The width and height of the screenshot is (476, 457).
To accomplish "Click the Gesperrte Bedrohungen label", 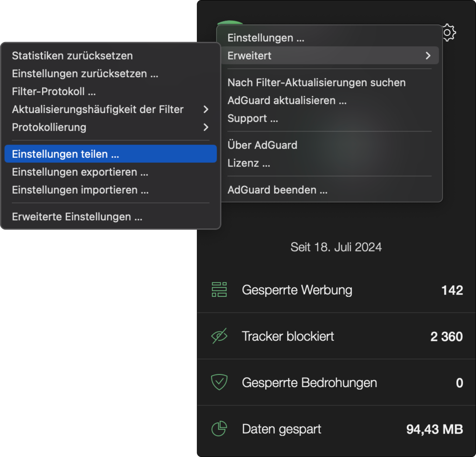I will [309, 382].
